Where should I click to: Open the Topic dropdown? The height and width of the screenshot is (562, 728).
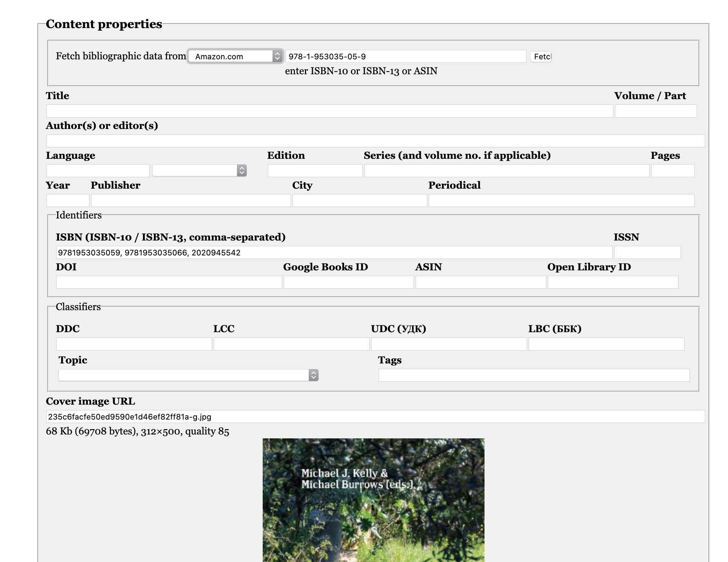188,375
